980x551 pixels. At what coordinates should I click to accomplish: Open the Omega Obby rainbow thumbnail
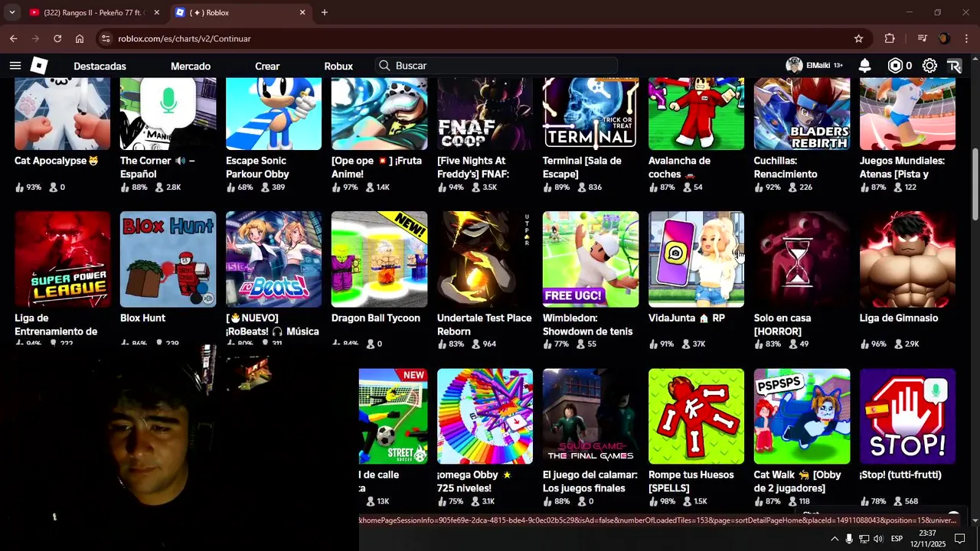(485, 416)
